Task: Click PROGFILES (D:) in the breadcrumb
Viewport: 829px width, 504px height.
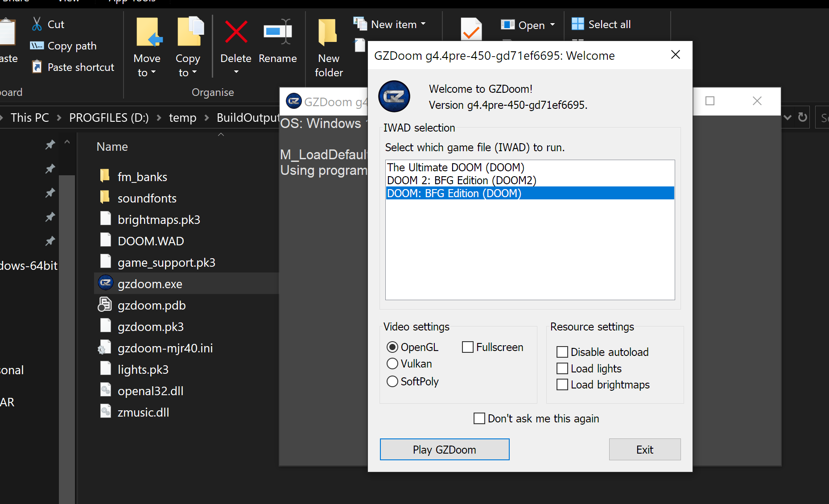Action: pos(109,118)
